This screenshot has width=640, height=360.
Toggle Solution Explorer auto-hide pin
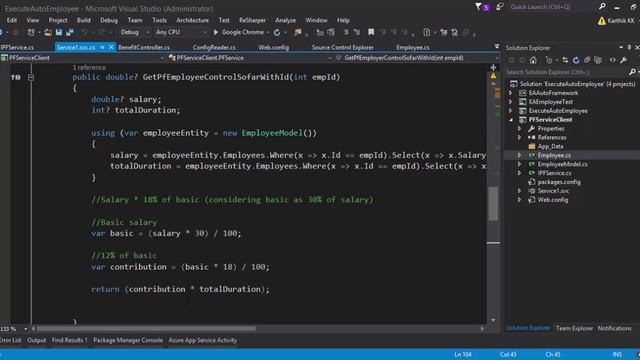coord(629,47)
